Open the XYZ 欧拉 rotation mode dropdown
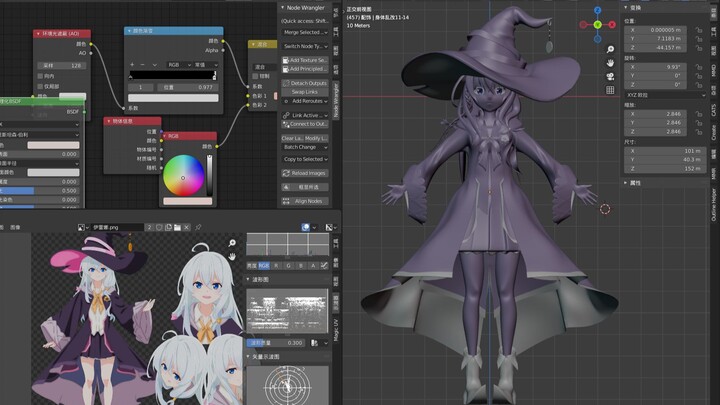 point(665,95)
